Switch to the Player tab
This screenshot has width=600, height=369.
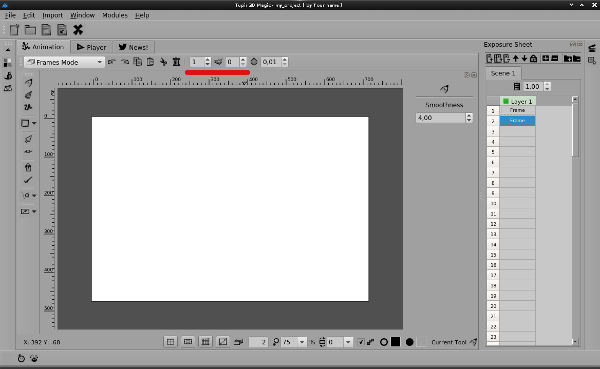[x=91, y=47]
